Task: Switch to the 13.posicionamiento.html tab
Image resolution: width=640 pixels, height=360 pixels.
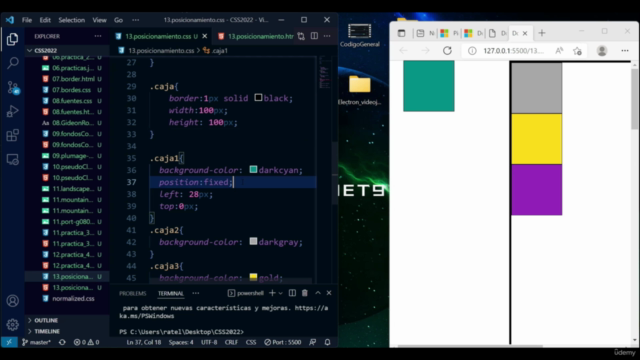Action: coord(256,36)
